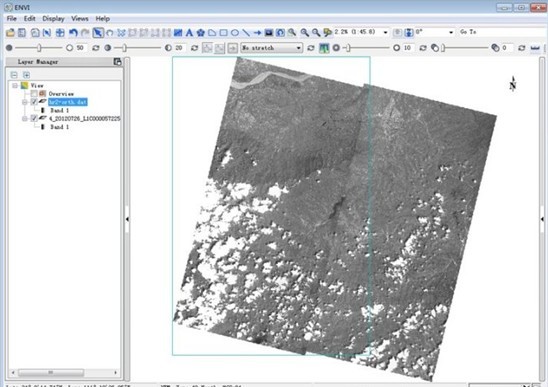Select the highlighted .dat layer name

[x=68, y=102]
